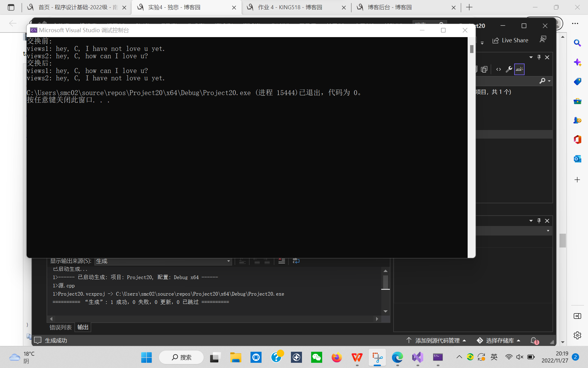Expand Solution Explorer search options arrow
588x368 pixels.
coord(549,81)
